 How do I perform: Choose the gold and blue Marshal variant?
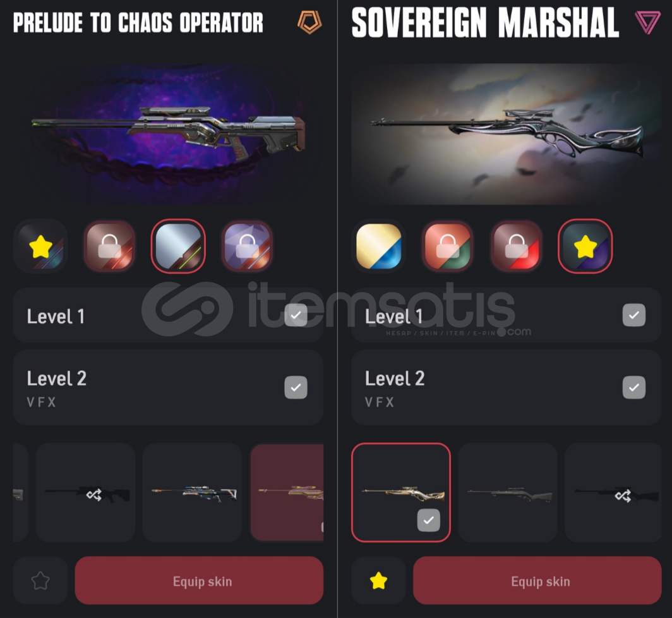pyautogui.click(x=379, y=246)
